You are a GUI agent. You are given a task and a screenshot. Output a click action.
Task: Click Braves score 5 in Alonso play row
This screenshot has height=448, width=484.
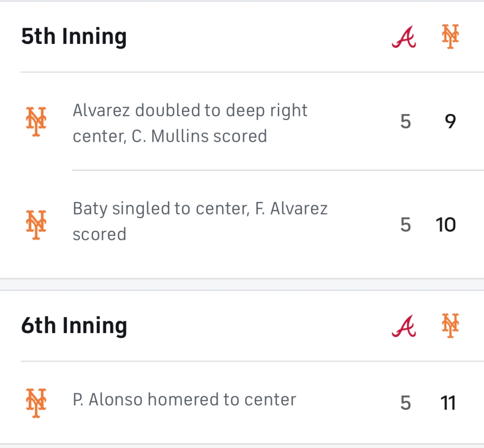click(406, 403)
